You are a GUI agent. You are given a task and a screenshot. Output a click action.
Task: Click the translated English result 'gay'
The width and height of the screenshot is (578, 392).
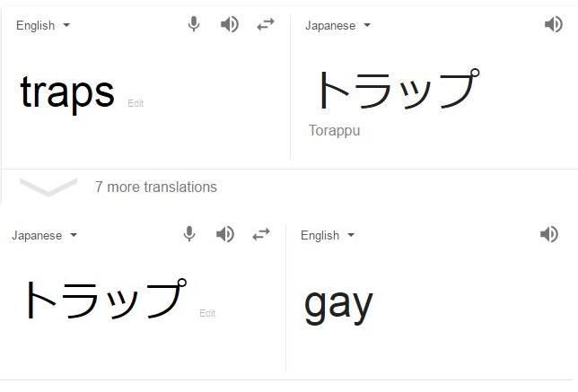click(338, 303)
